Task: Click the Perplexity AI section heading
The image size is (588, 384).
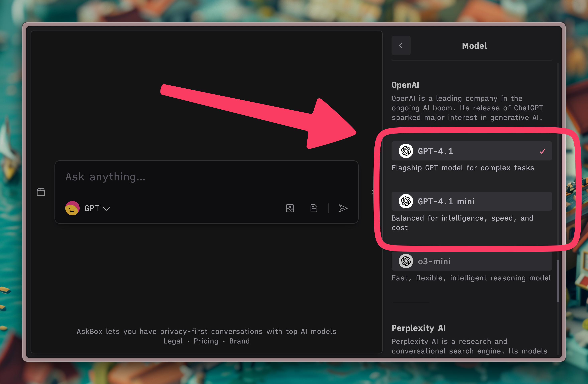Action: pyautogui.click(x=418, y=328)
